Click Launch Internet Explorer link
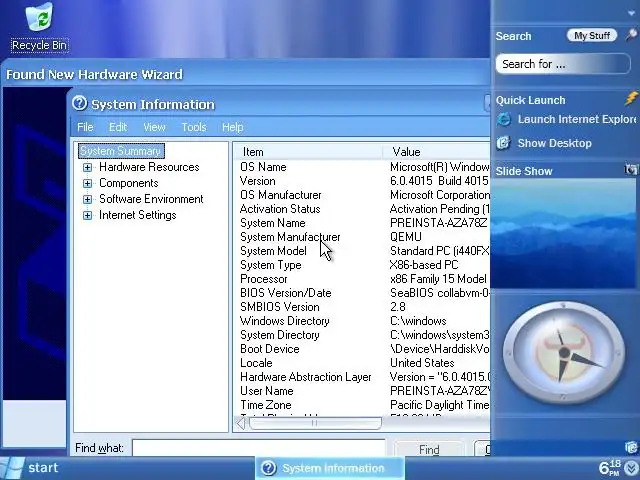The image size is (640, 480). (577, 119)
